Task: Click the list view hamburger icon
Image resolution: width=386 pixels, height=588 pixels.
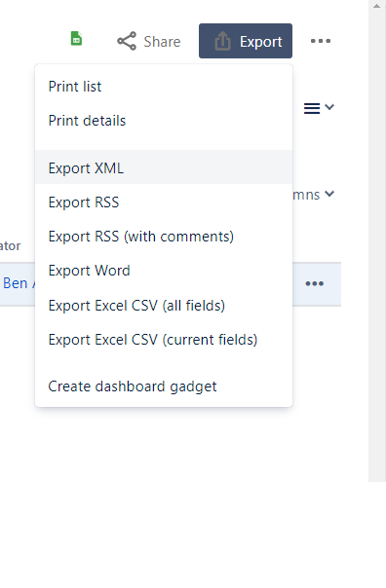Action: click(x=312, y=108)
